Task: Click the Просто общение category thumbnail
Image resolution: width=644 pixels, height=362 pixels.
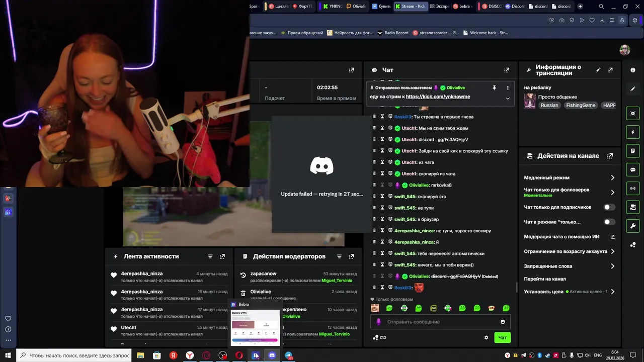Action: (x=530, y=101)
